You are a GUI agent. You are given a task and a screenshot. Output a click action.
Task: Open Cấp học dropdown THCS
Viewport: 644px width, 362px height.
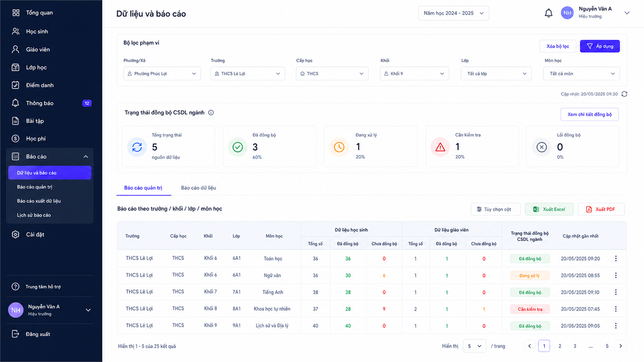332,73
